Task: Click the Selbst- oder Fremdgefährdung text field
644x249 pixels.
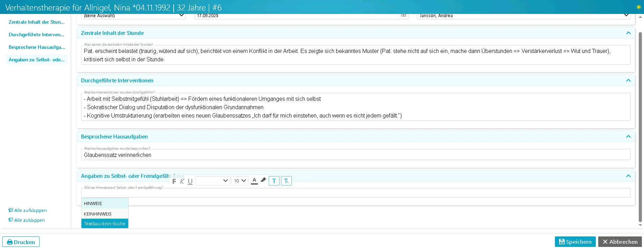Action: point(355,193)
